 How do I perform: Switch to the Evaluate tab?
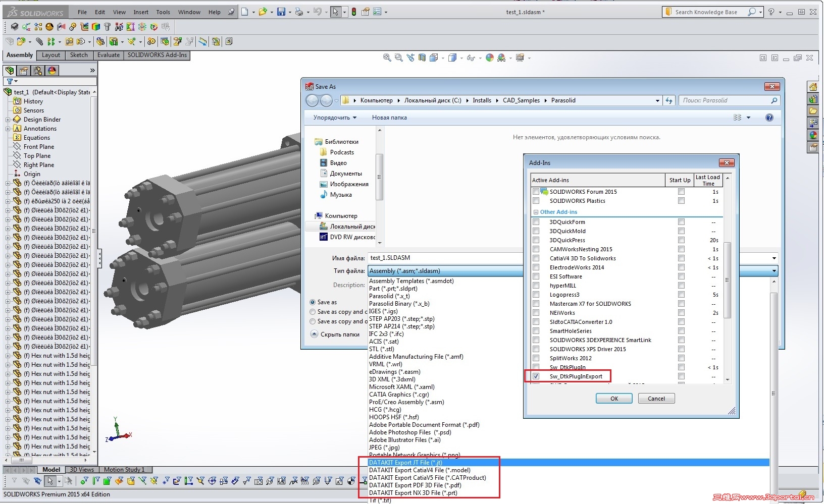pyautogui.click(x=109, y=55)
